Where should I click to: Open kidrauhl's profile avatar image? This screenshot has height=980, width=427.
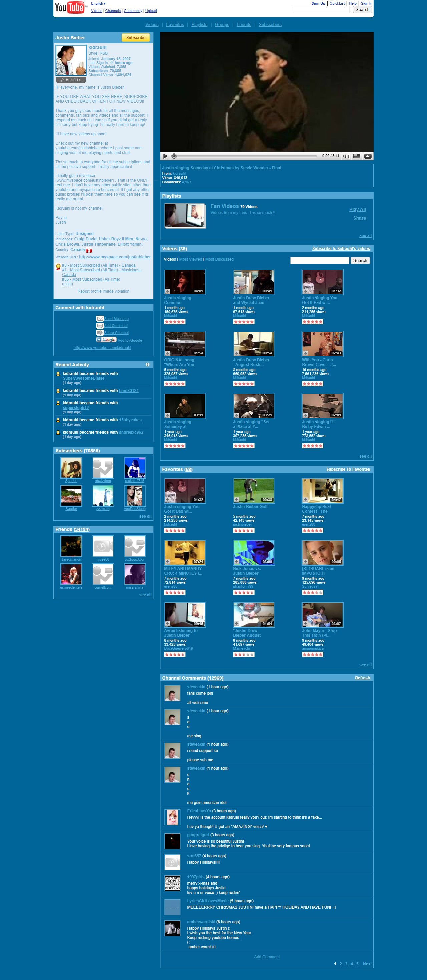tap(71, 60)
